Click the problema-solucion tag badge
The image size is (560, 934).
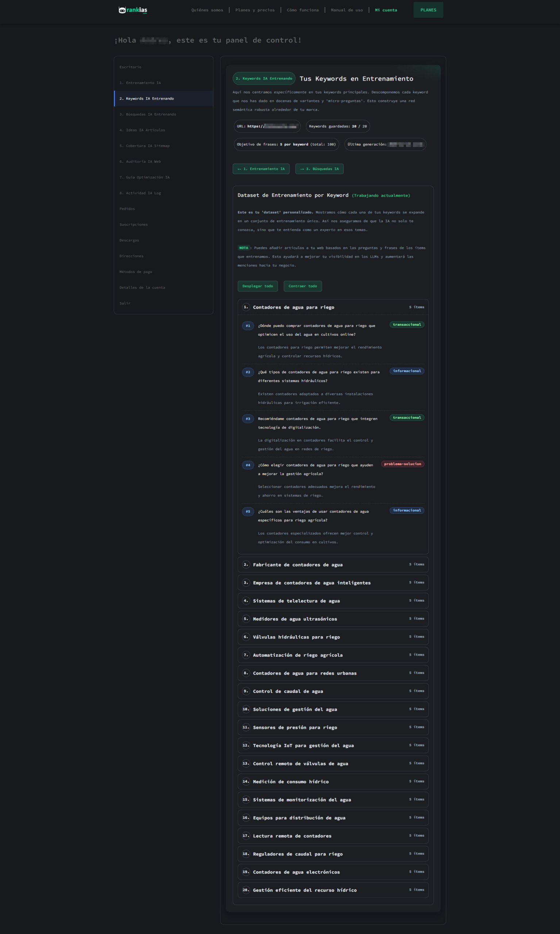[x=402, y=464]
